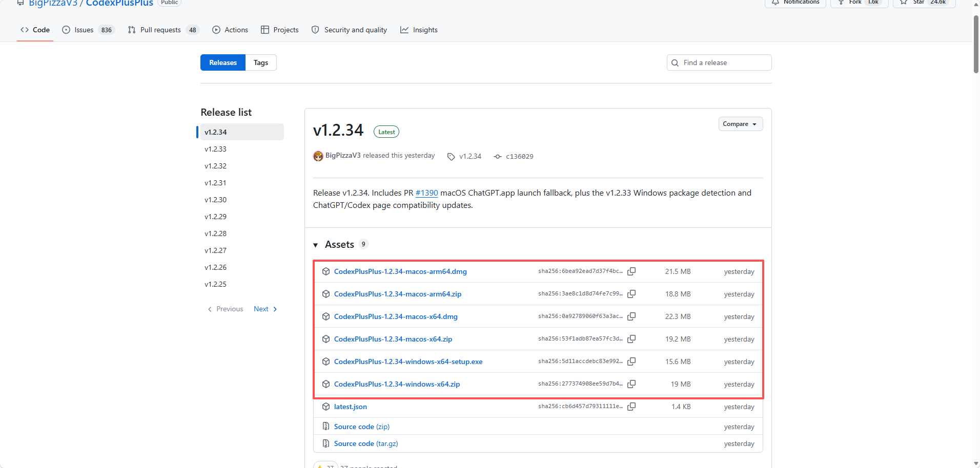Viewport: 980px width, 468px height.
Task: Open the Projects tab
Action: pos(280,30)
